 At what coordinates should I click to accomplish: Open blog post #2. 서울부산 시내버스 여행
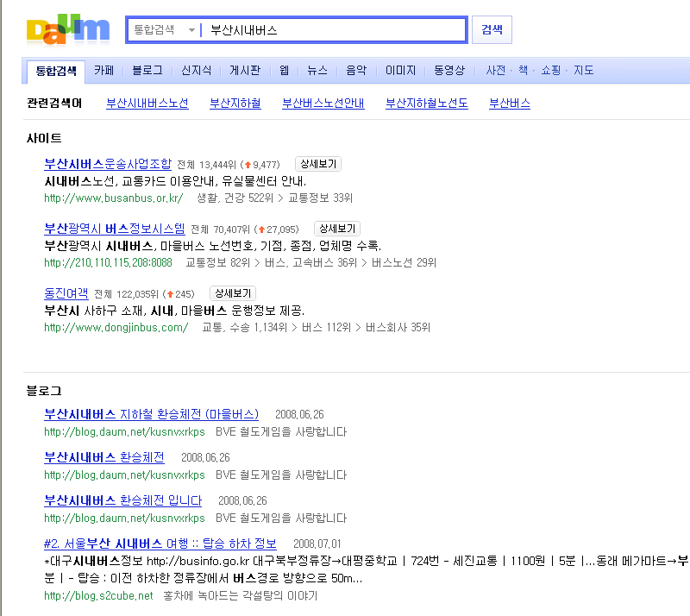pos(160,544)
